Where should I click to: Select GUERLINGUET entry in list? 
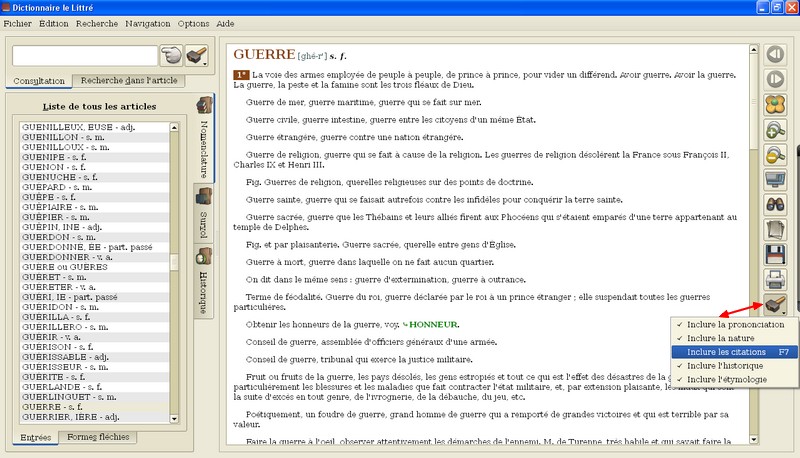(x=94, y=397)
